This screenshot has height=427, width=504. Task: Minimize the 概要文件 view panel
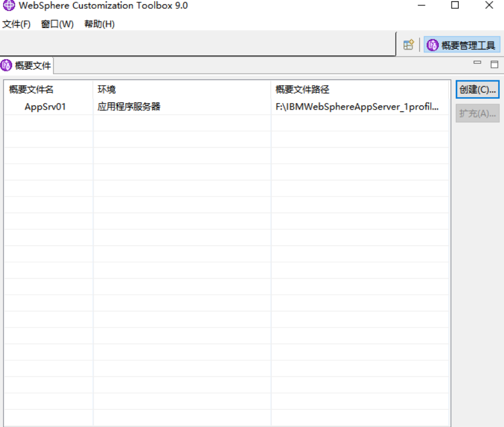tap(477, 63)
